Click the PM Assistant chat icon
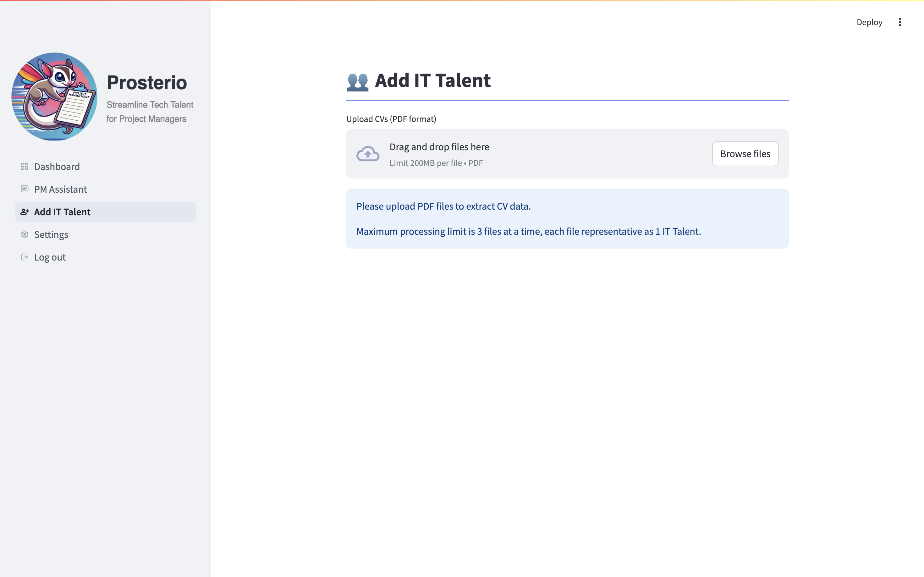Image resolution: width=924 pixels, height=577 pixels. [x=25, y=189]
